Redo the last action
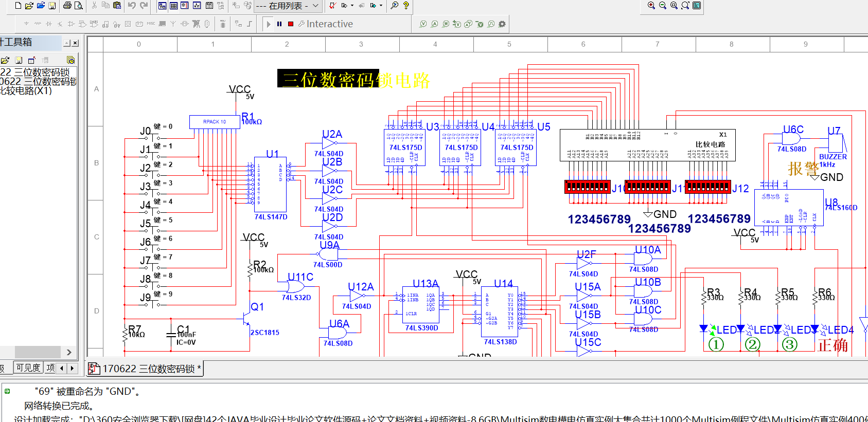 144,6
